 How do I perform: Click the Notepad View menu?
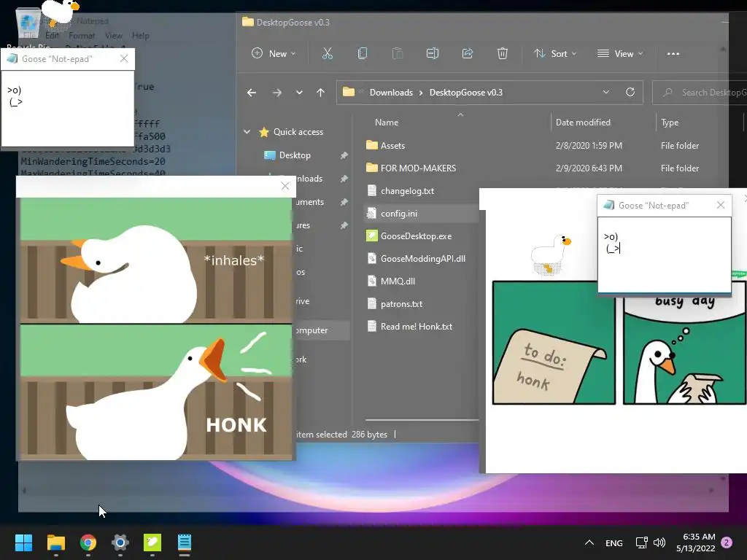coord(113,36)
